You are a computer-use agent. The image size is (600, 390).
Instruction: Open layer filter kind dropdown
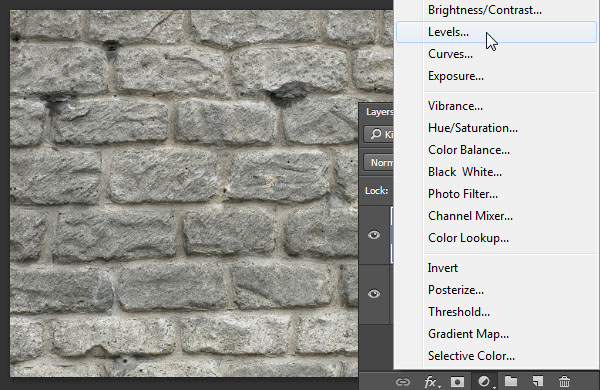pyautogui.click(x=378, y=134)
